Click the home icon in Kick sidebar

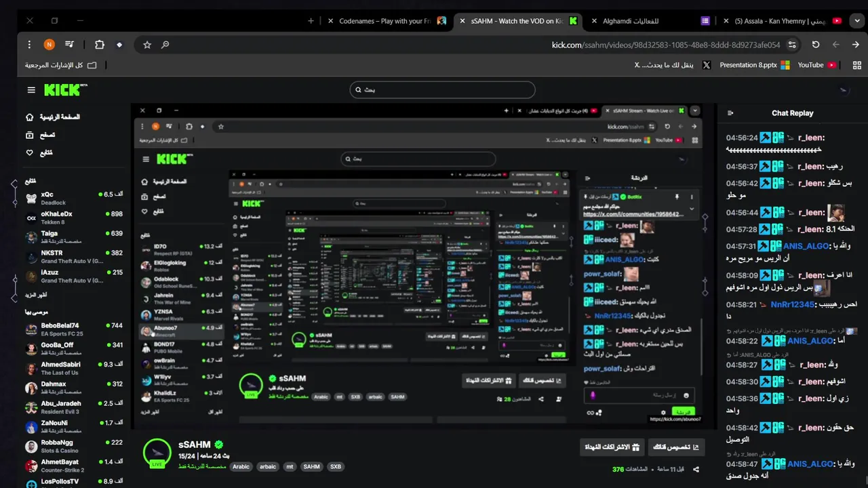point(29,117)
